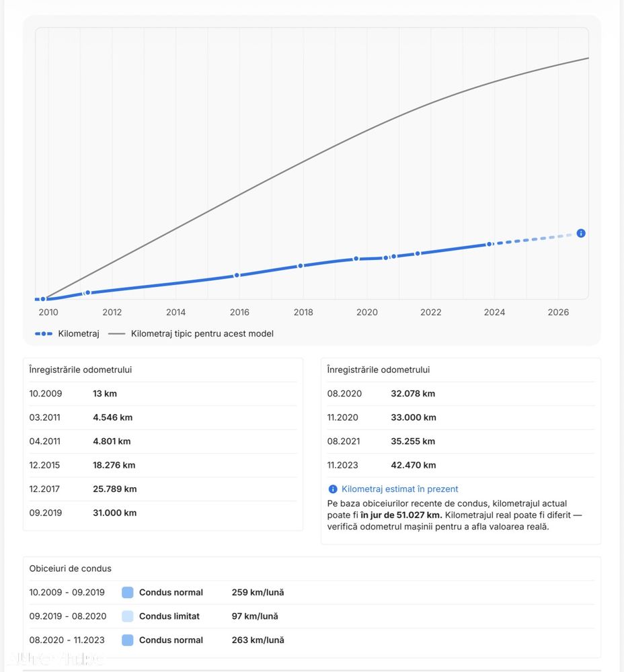This screenshot has height=672, width=624.
Task: Select the '4.801 km' reading
Action: coord(112,442)
